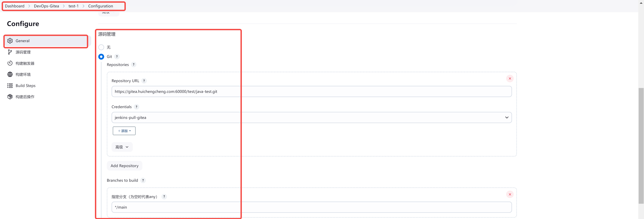
Task: Open help for Credentials field
Action: click(137, 107)
